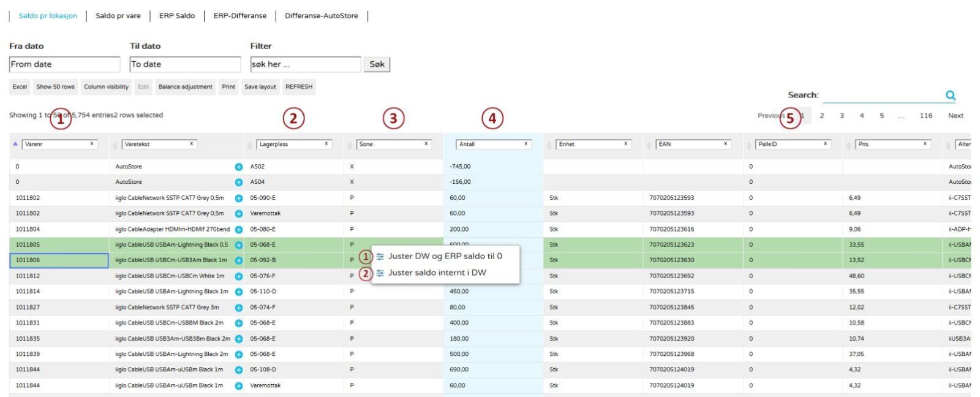Clear the Antall column filter x icon
The height and width of the screenshot is (397, 980).
pos(526,144)
